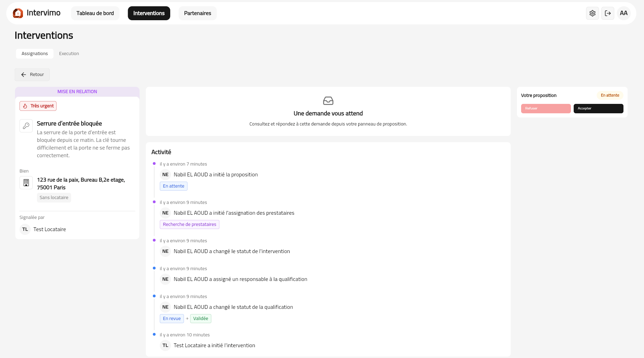Click the inbox tray icon

click(328, 101)
